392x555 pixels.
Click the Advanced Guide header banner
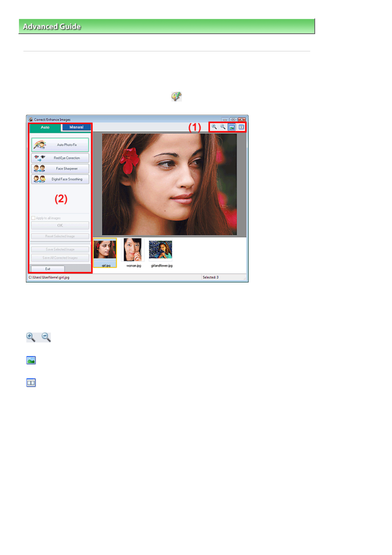[167, 26]
